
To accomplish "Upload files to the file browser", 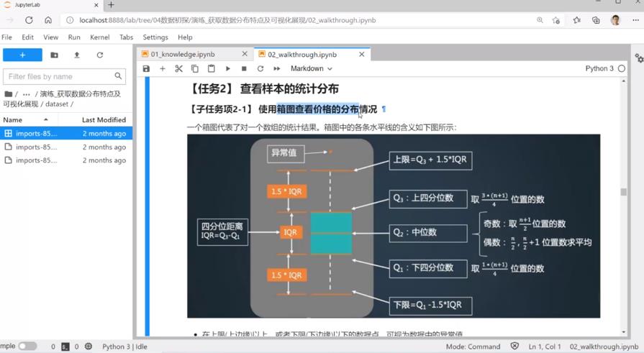I will [x=77, y=55].
